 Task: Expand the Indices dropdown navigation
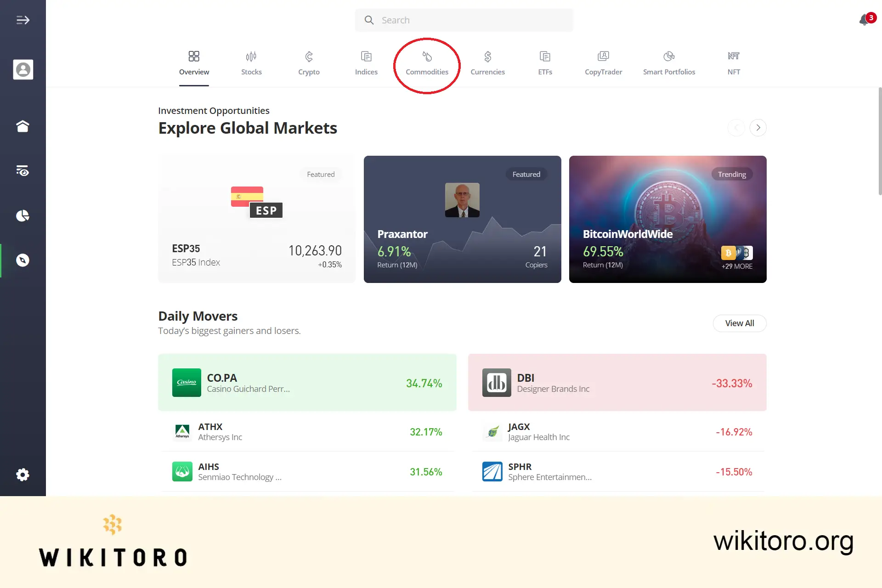point(366,62)
